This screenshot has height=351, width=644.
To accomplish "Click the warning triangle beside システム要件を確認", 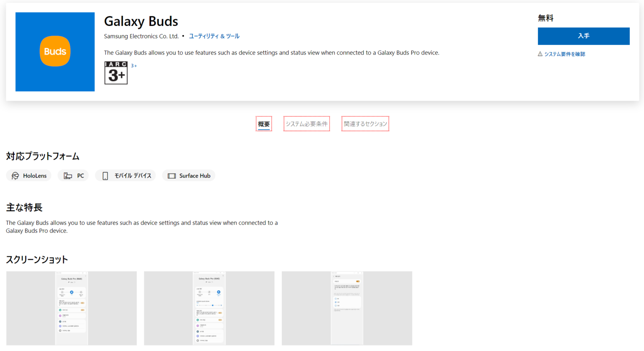I will [x=540, y=54].
